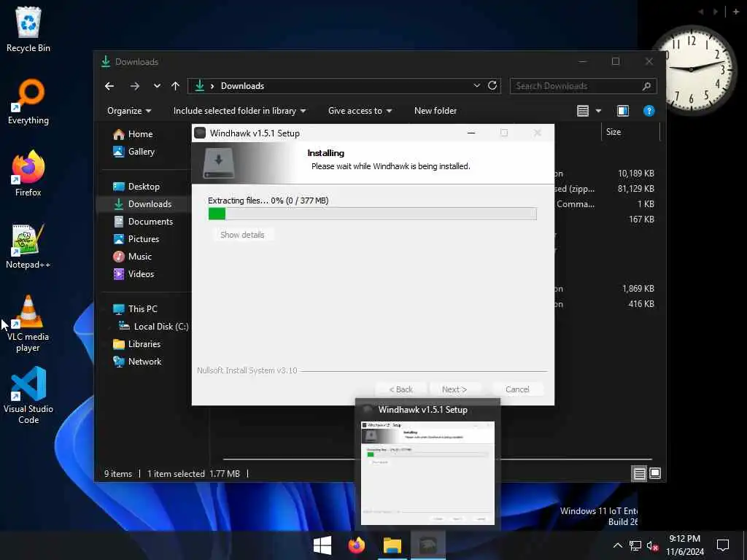This screenshot has width=747, height=560.
Task: Open Firefox desktop shortcut
Action: pos(28,174)
